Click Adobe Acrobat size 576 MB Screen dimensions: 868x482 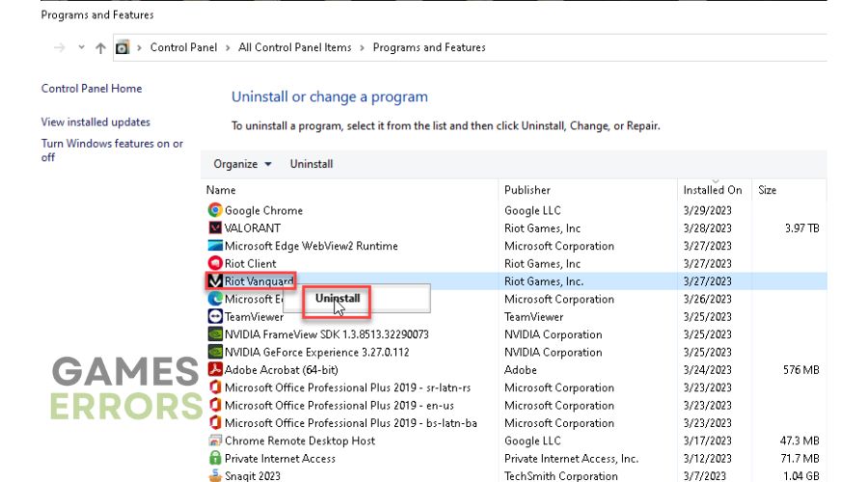point(801,369)
